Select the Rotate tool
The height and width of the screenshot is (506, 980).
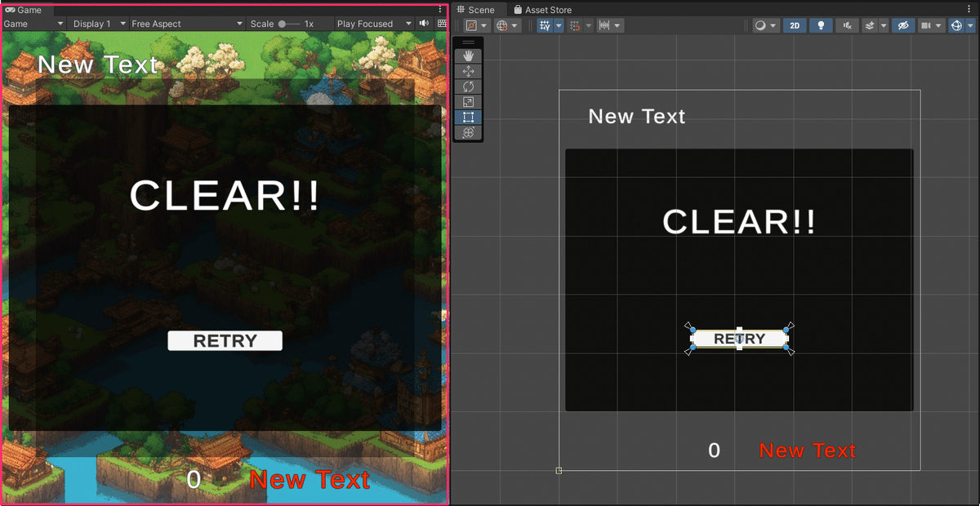468,87
